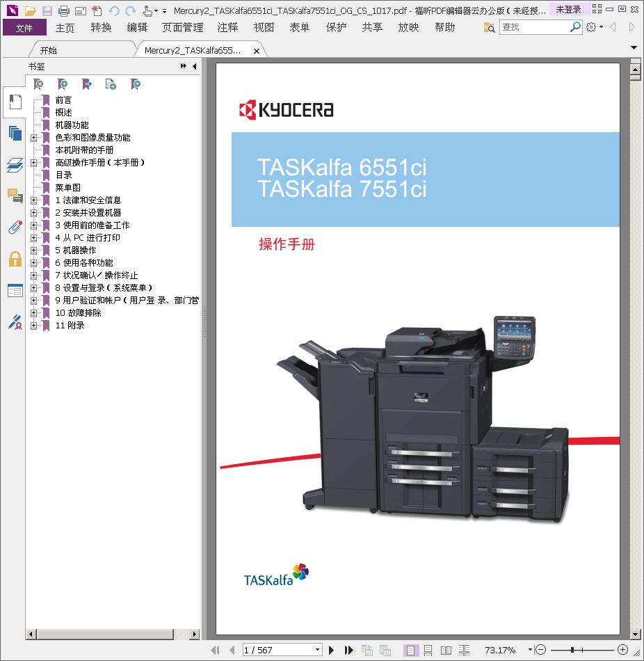Expand the 8 设置与登录 bookmark
644x661 pixels.
click(33, 288)
